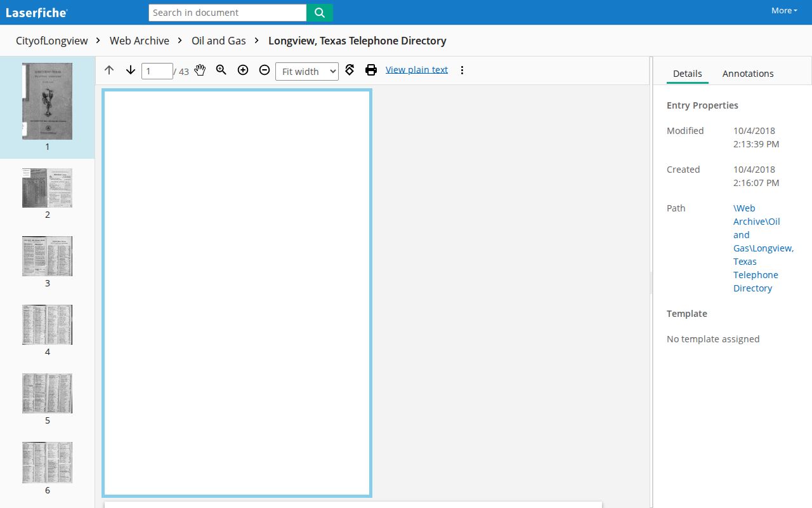Zoom out with the minus icon
This screenshot has height=508, width=812.
click(x=265, y=70)
